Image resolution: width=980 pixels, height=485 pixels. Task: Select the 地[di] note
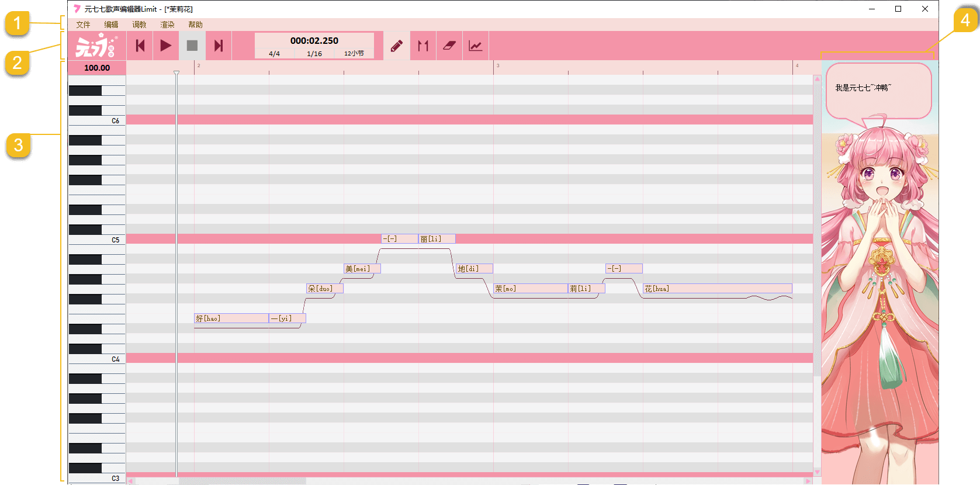point(475,269)
